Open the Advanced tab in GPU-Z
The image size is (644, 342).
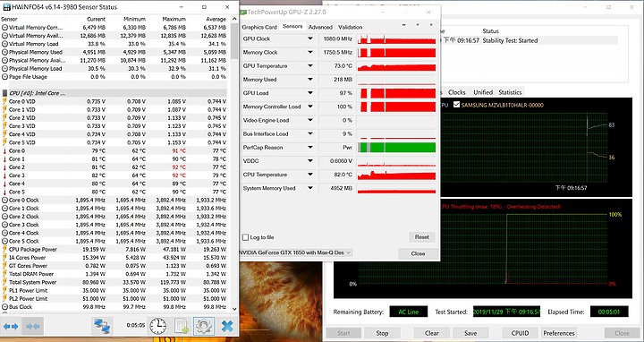pos(320,27)
